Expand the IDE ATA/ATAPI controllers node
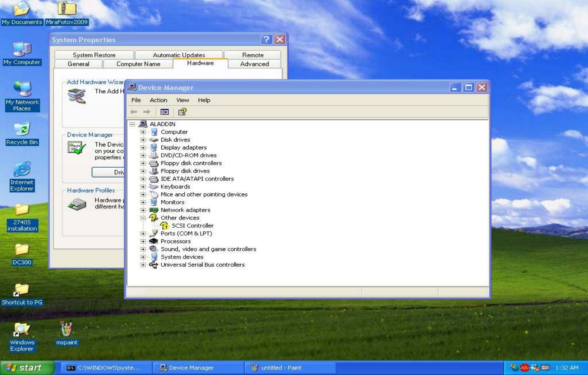Viewport: 588px width, 375px height. (143, 179)
